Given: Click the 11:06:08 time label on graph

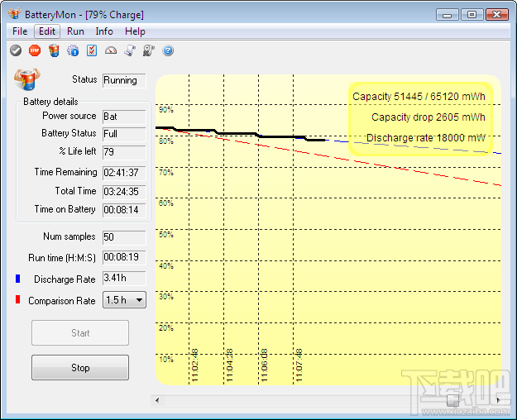Looking at the screenshot, I should pyautogui.click(x=264, y=365).
